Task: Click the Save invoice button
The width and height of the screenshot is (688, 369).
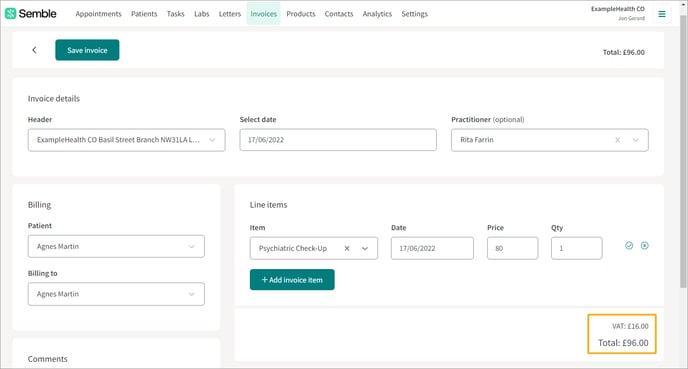Action: click(87, 50)
